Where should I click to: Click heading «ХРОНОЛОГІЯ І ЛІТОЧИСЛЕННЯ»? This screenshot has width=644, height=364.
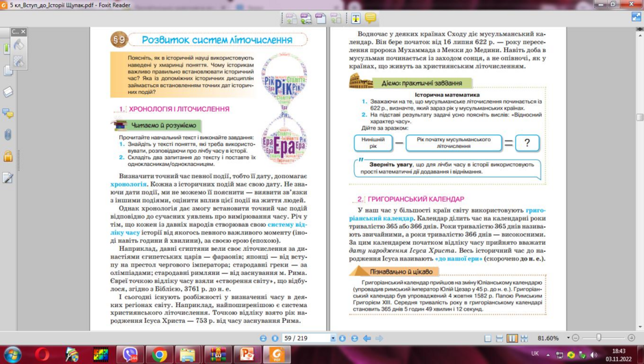pyautogui.click(x=179, y=109)
